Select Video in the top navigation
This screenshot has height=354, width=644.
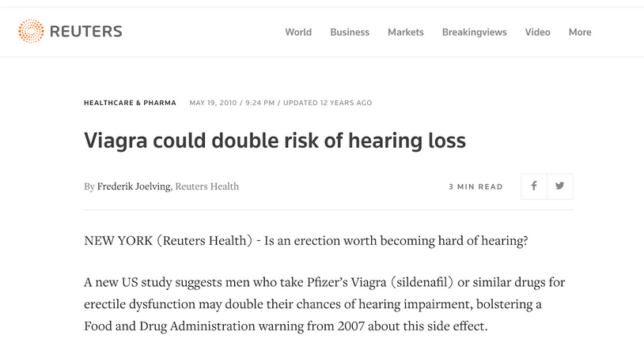coord(538,32)
